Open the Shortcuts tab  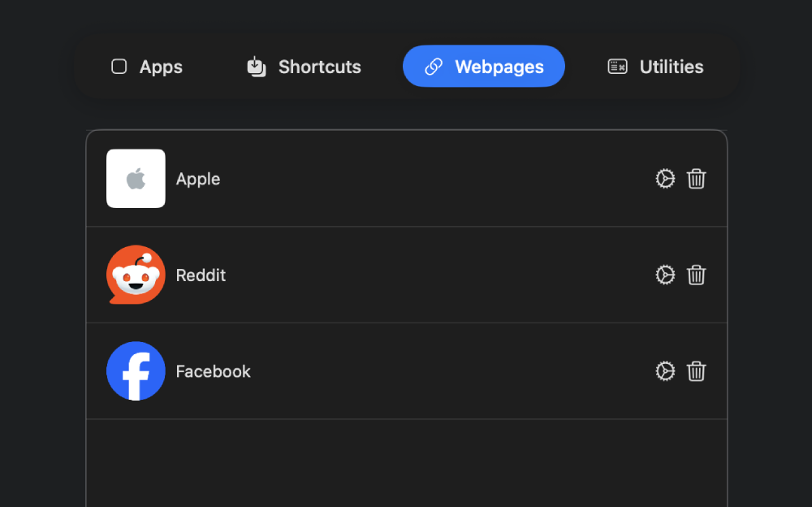pyautogui.click(x=304, y=67)
